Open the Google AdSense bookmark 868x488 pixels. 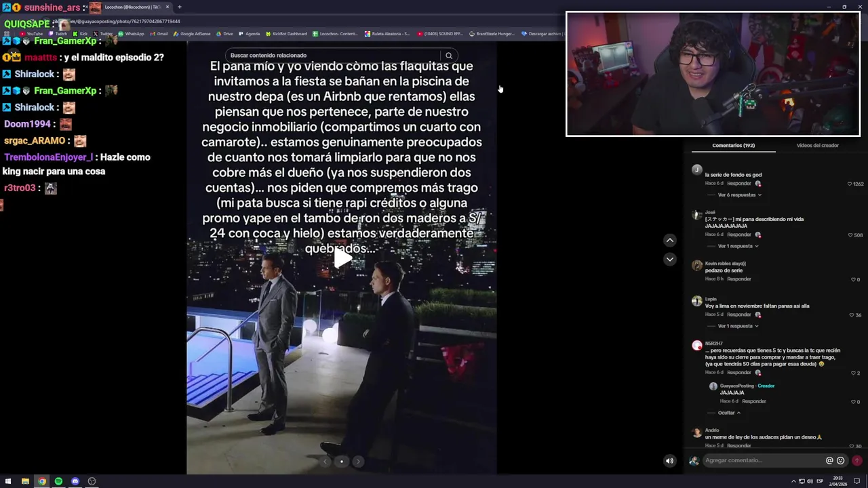tap(193, 34)
